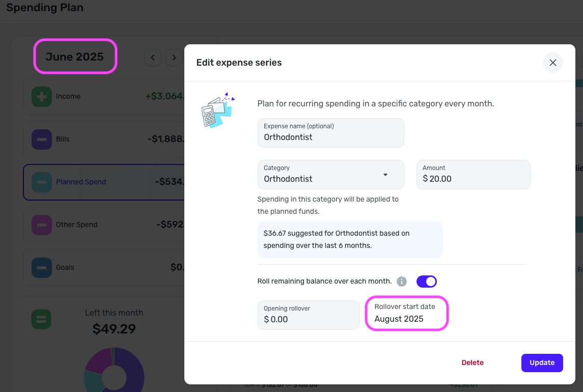The height and width of the screenshot is (392, 583).
Task: Click the Goals minus icon
Action: coord(41,268)
